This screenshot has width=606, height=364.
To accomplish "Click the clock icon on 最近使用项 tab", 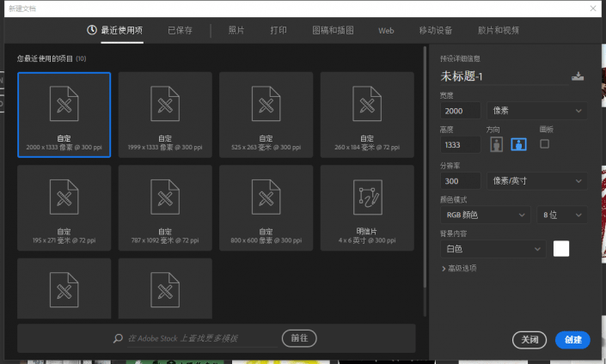I will tap(92, 30).
